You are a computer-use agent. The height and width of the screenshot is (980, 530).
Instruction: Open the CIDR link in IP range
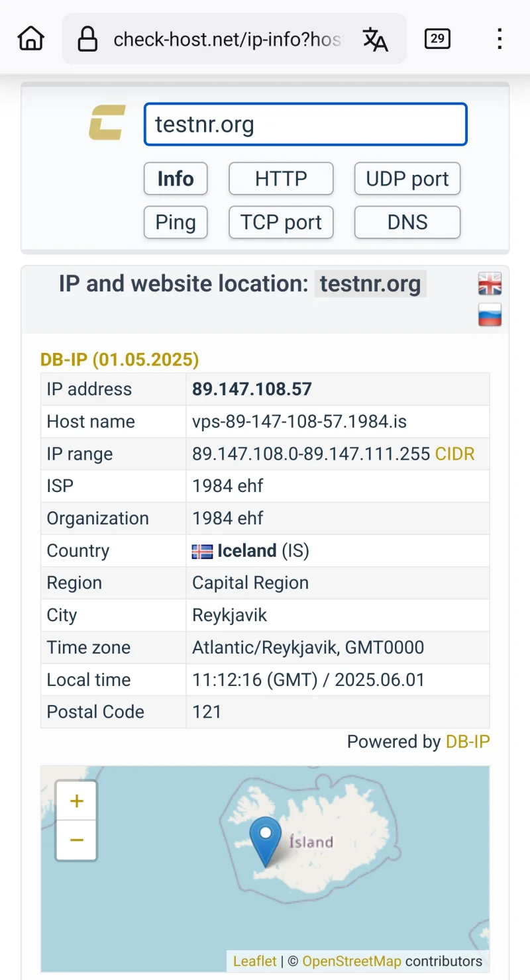[x=455, y=454]
